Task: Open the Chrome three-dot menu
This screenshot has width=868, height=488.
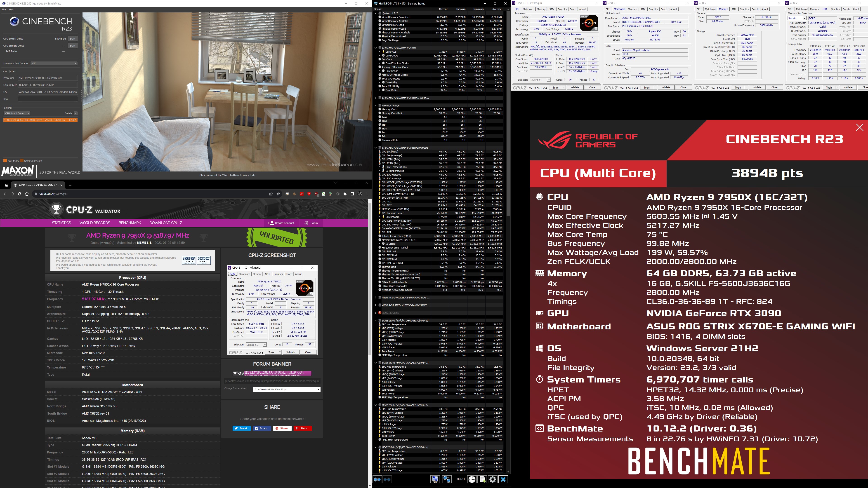Action: (x=367, y=194)
